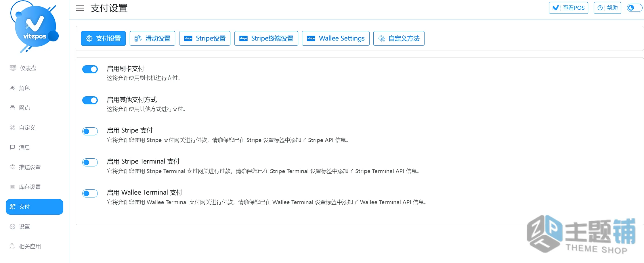Viewport: 644px width, 263px height.
Task: Open 设置 in the sidebar
Action: 35,226
